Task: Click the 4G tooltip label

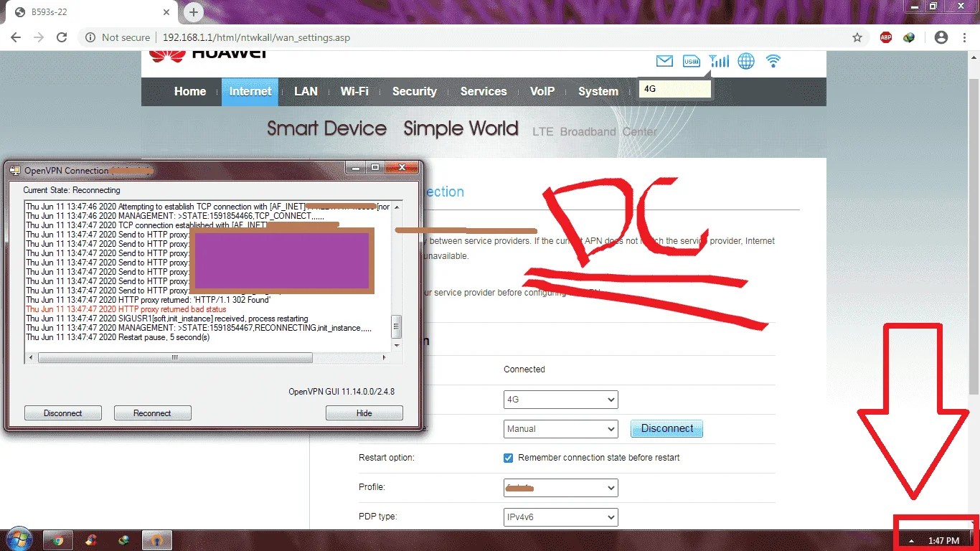Action: 674,89
